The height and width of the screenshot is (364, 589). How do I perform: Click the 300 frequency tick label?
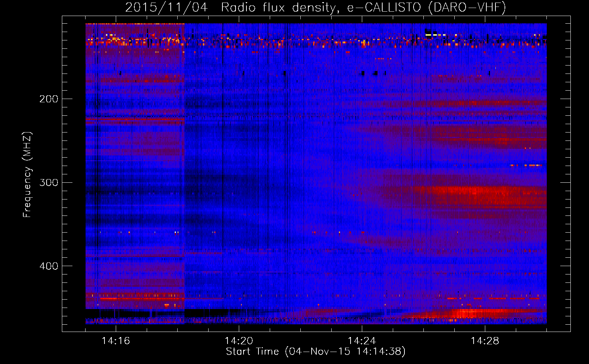pos(49,182)
